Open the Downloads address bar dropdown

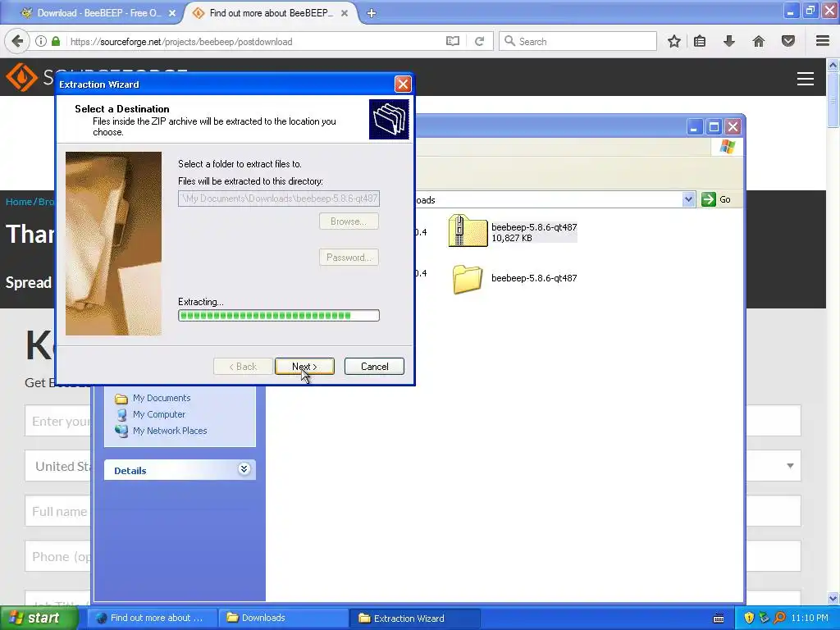click(688, 199)
